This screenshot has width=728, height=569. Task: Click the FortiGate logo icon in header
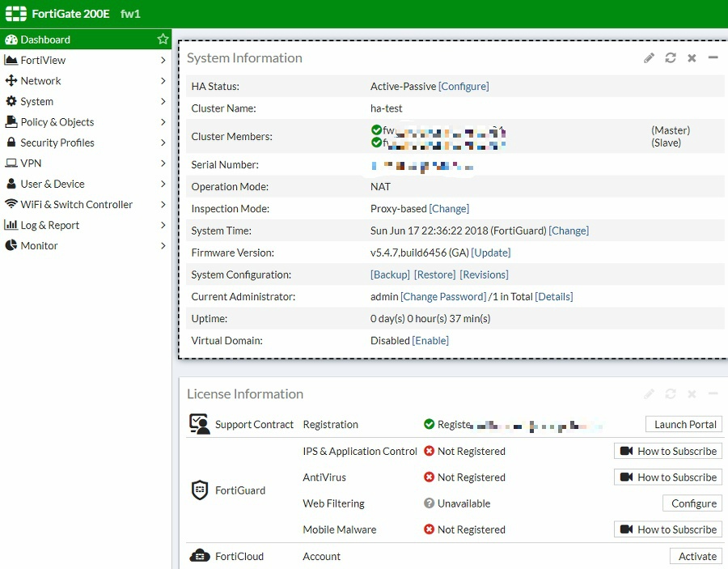pyautogui.click(x=16, y=14)
